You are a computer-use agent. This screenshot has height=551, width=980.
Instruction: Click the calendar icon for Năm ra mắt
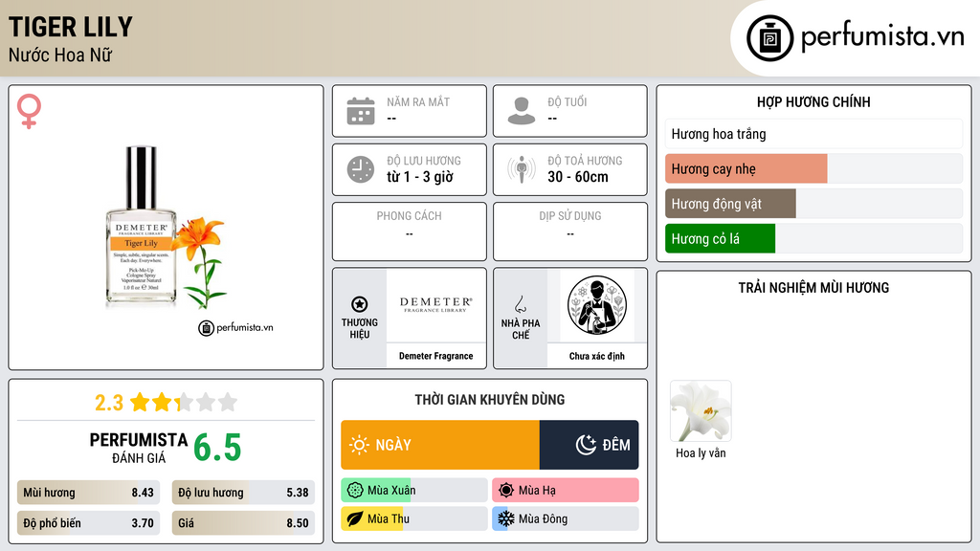pos(361,111)
